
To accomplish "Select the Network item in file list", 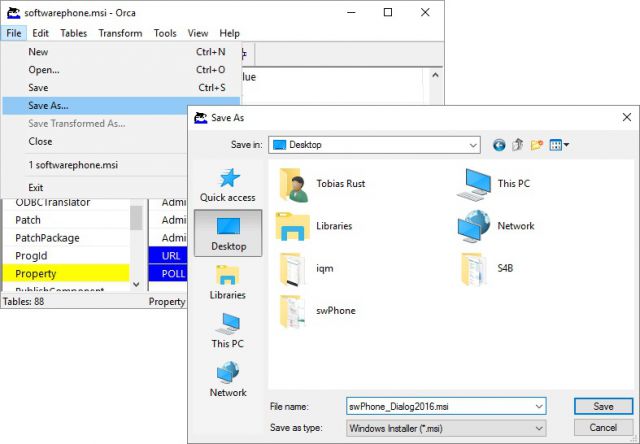I will (x=496, y=226).
